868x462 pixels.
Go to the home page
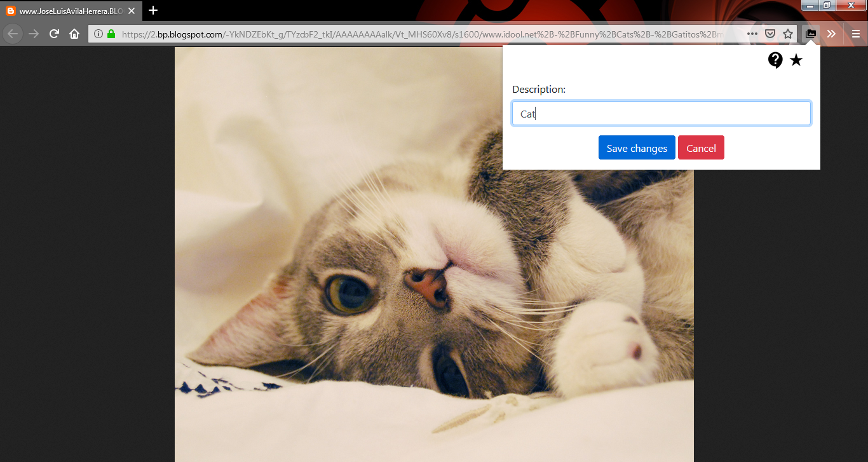point(74,34)
